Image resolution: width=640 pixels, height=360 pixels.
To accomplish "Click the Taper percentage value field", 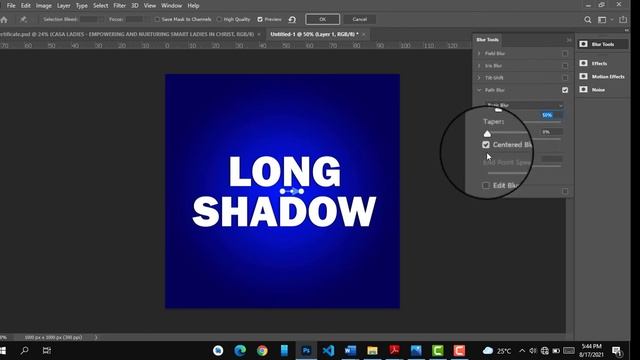I will pos(551,132).
